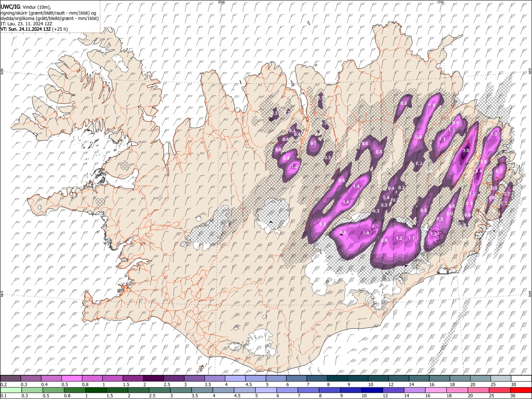Click the 1.1 precipitation value on the map

411,238
